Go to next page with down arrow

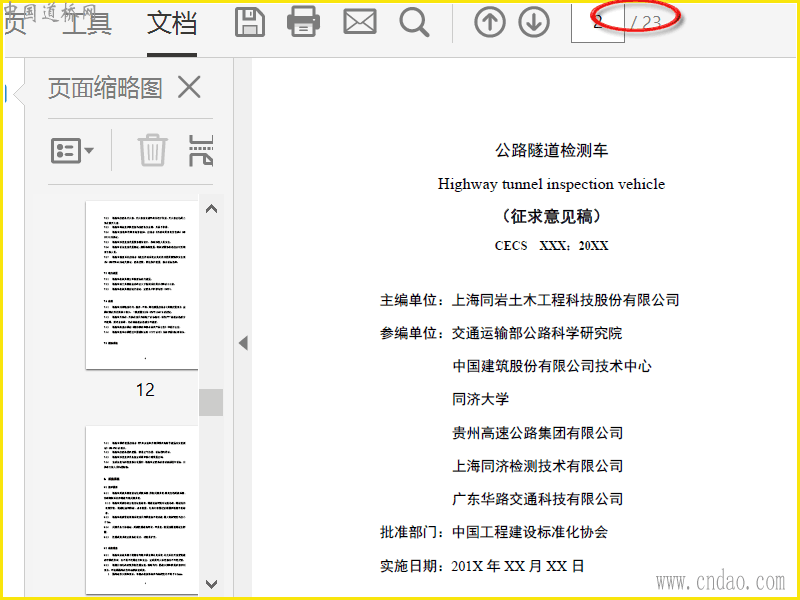pyautogui.click(x=534, y=22)
